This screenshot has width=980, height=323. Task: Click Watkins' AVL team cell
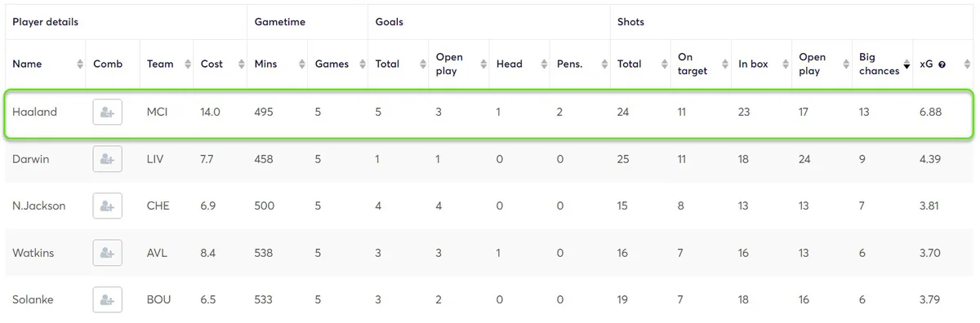[157, 253]
